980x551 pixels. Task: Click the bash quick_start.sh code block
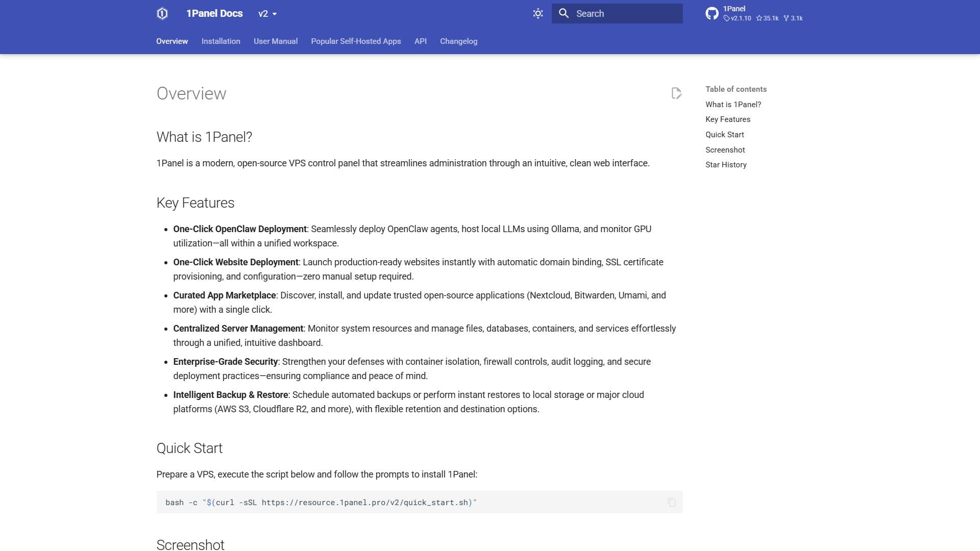(420, 503)
